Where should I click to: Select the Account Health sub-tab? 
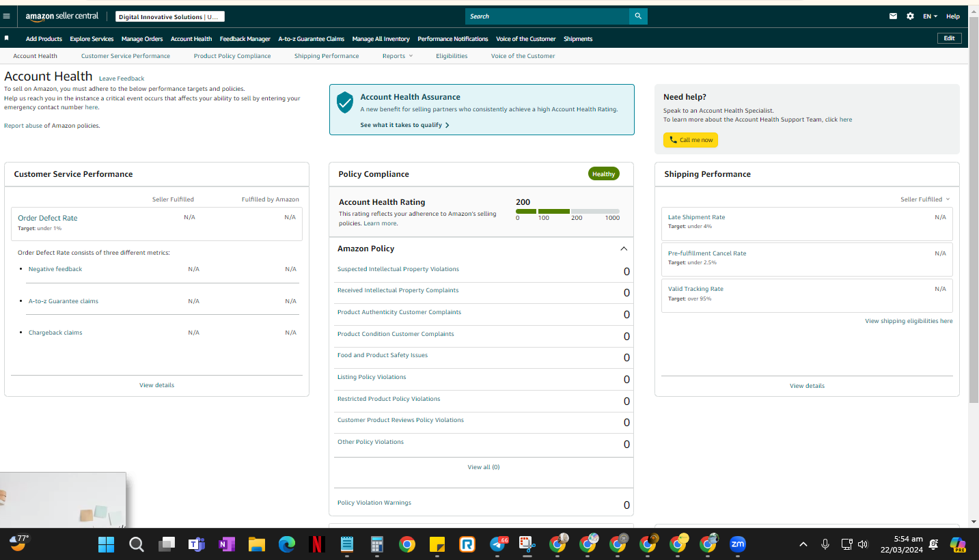coord(36,56)
